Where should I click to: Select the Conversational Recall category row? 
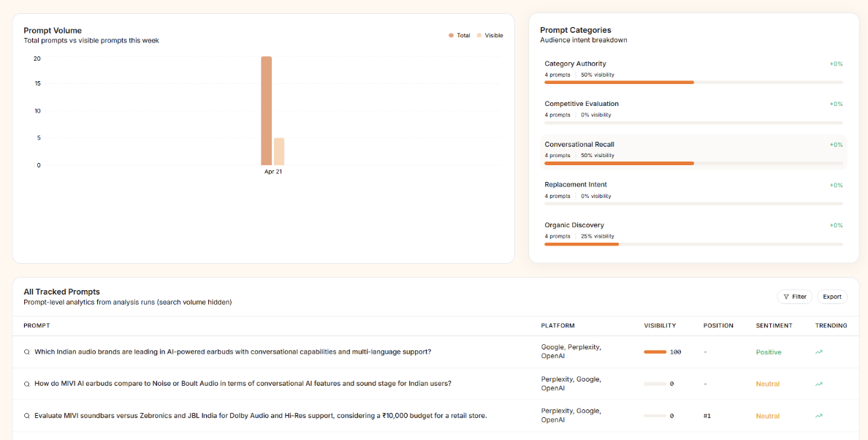tap(693, 153)
